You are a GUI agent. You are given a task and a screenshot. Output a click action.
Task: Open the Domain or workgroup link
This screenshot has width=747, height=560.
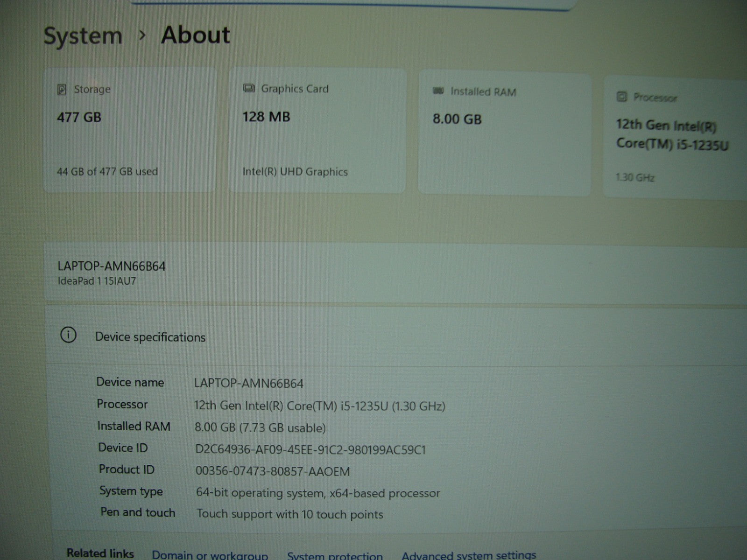(210, 555)
